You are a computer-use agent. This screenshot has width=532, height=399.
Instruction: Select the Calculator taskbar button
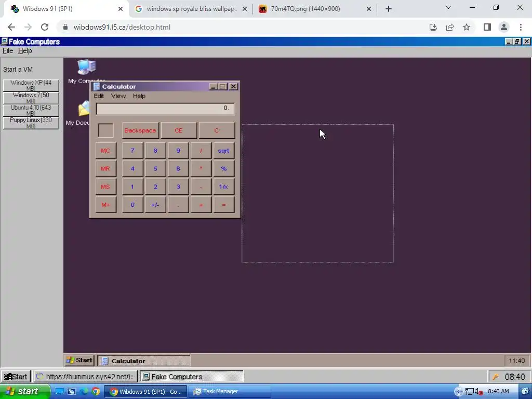tap(144, 361)
